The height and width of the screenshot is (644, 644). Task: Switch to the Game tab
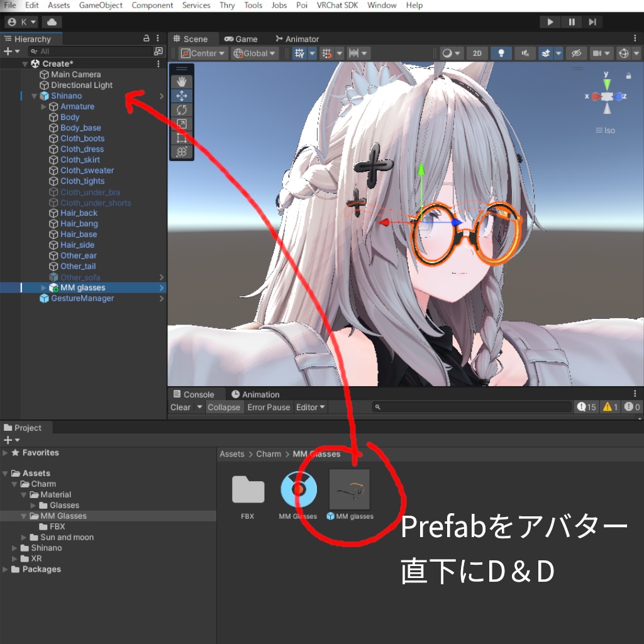241,38
